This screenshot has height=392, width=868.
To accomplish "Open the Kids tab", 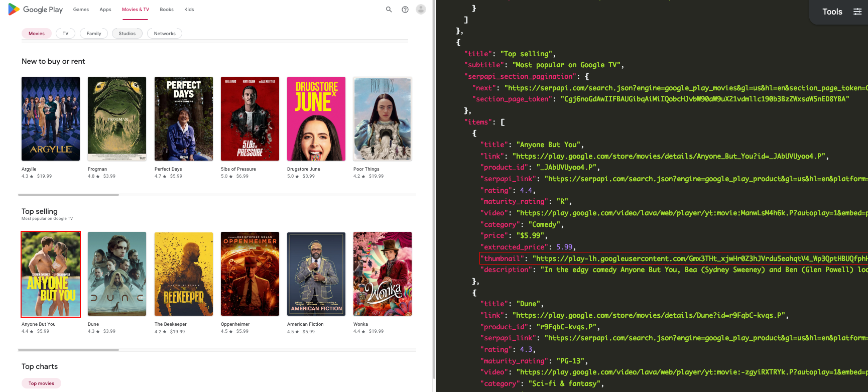I will click(x=189, y=10).
